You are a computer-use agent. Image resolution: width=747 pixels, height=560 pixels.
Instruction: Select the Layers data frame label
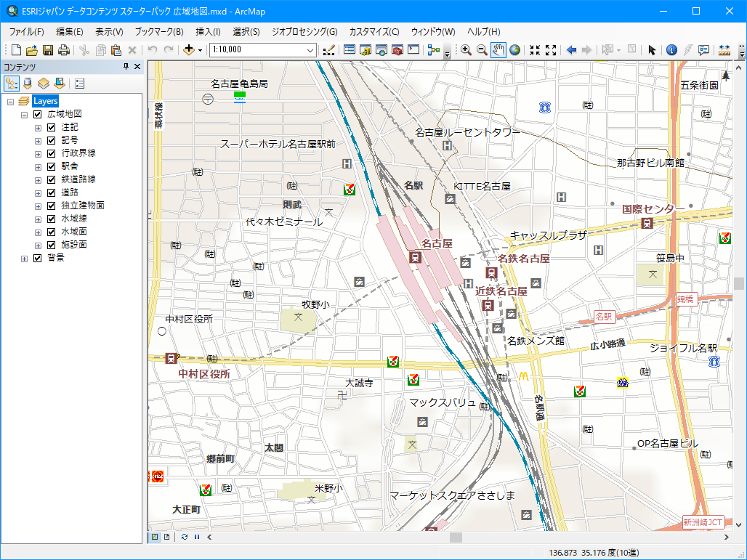click(45, 101)
